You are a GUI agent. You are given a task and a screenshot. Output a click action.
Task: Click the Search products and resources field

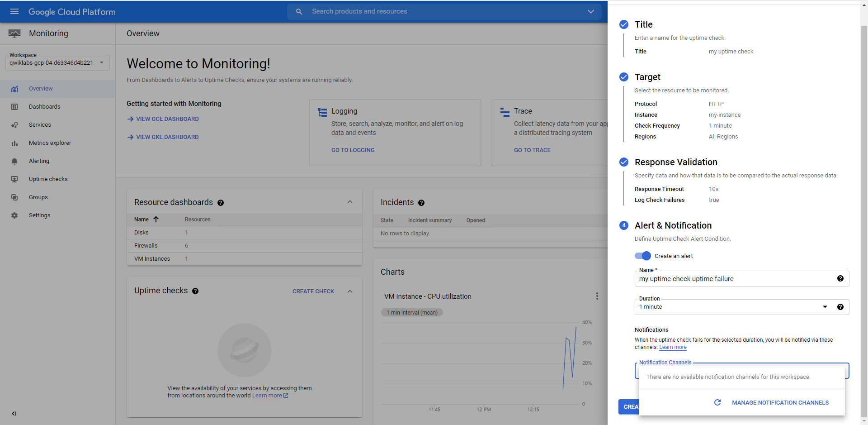[x=444, y=12]
